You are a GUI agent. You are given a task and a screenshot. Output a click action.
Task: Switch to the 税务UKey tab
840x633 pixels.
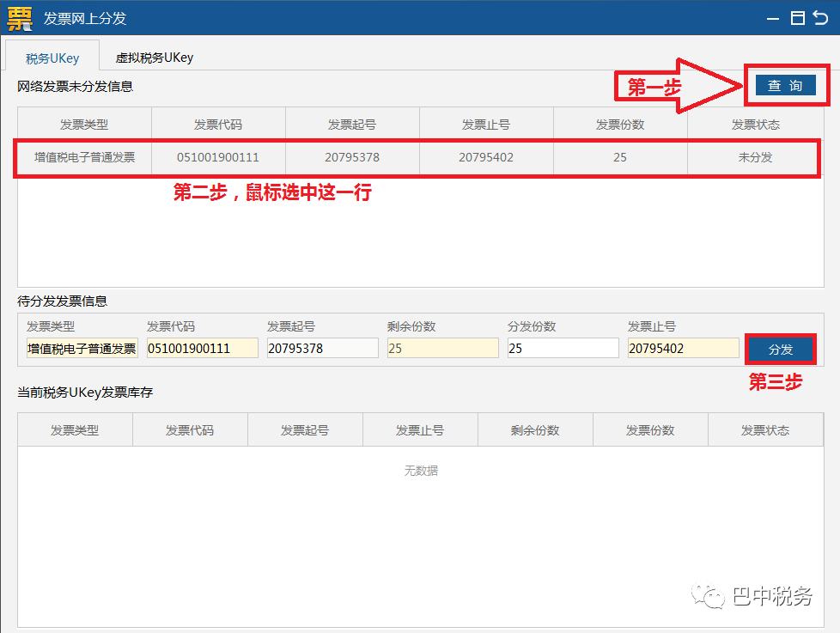(52, 58)
